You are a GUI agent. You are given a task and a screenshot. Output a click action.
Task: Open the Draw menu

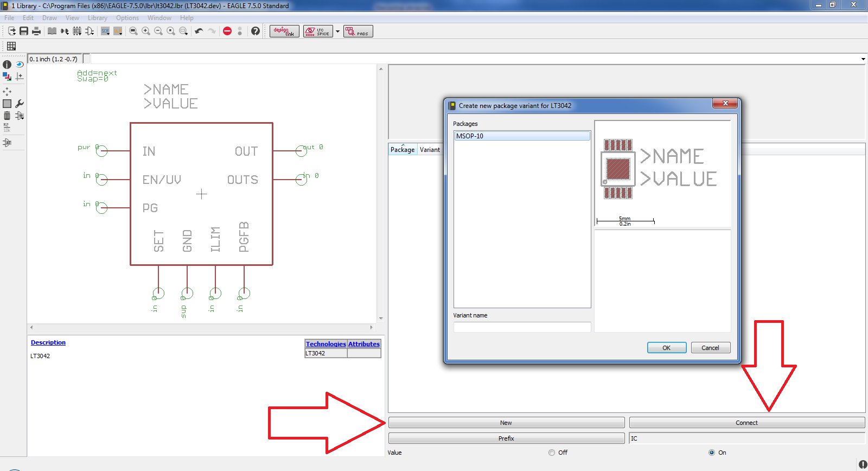pyautogui.click(x=49, y=18)
